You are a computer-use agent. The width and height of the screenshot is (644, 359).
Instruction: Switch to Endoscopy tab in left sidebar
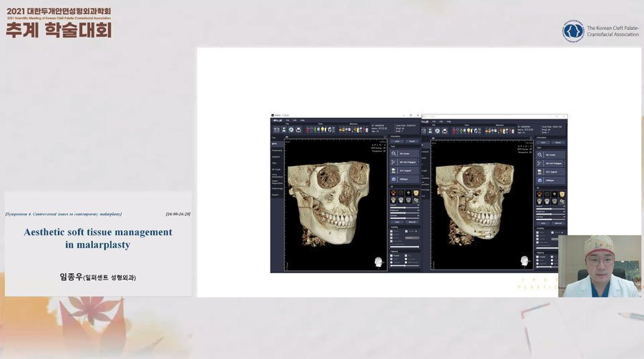[x=277, y=188]
